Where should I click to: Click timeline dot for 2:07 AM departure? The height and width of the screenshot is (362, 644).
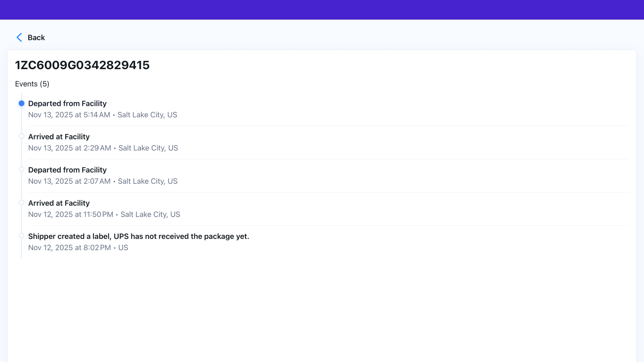(21, 169)
